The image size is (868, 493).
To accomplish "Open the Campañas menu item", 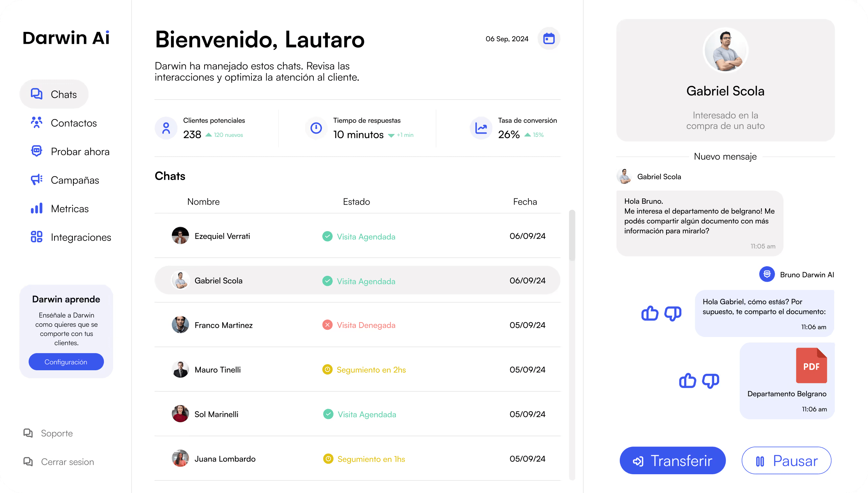I will 65,180.
